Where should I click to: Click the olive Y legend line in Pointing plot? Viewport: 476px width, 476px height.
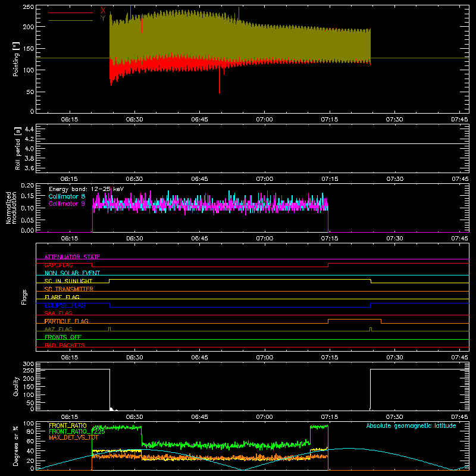71,20
